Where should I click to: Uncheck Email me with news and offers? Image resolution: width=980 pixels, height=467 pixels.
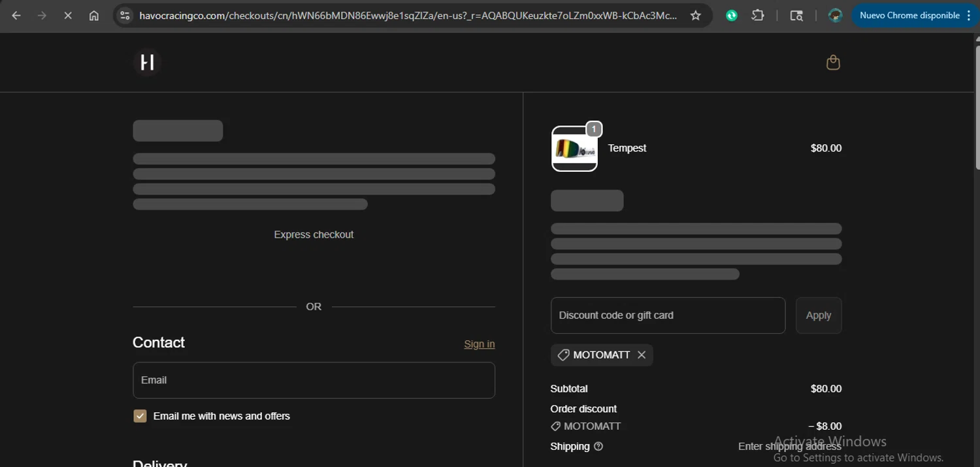[140, 416]
